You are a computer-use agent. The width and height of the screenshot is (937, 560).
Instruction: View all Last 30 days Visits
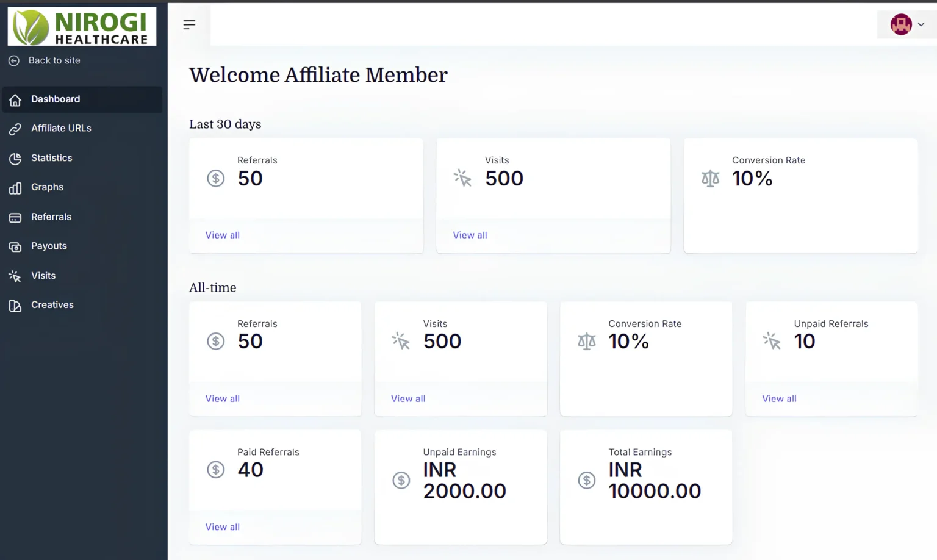click(470, 235)
